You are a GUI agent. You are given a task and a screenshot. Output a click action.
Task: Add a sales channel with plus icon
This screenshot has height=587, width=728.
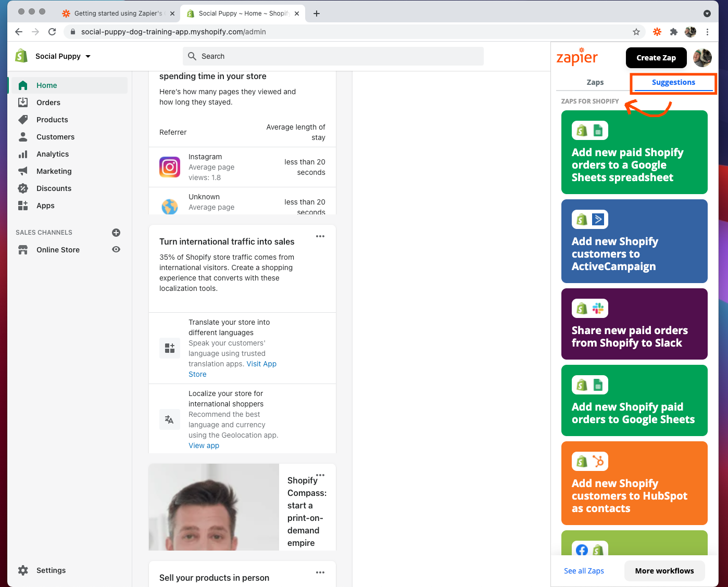pos(116,233)
